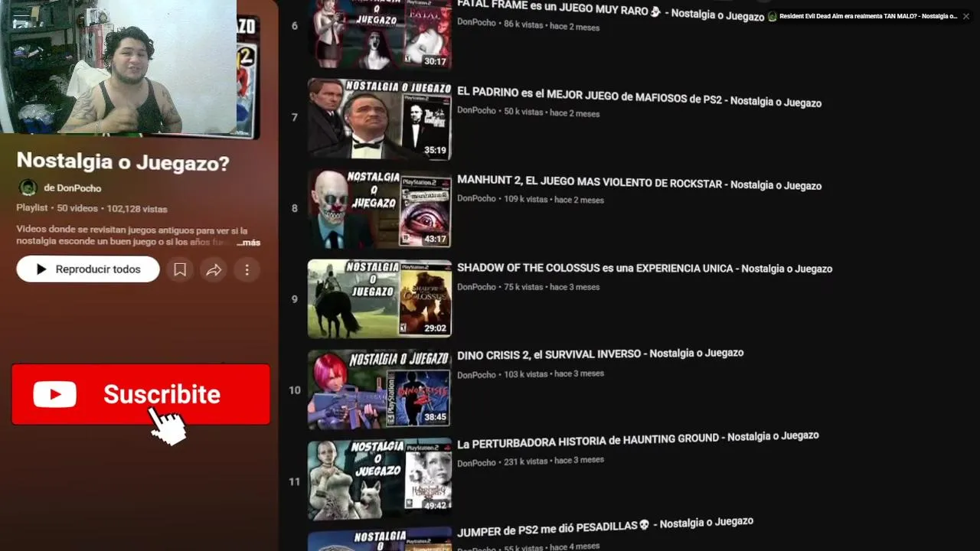Open EL PADRINO video title
980x551 pixels.
(x=639, y=96)
